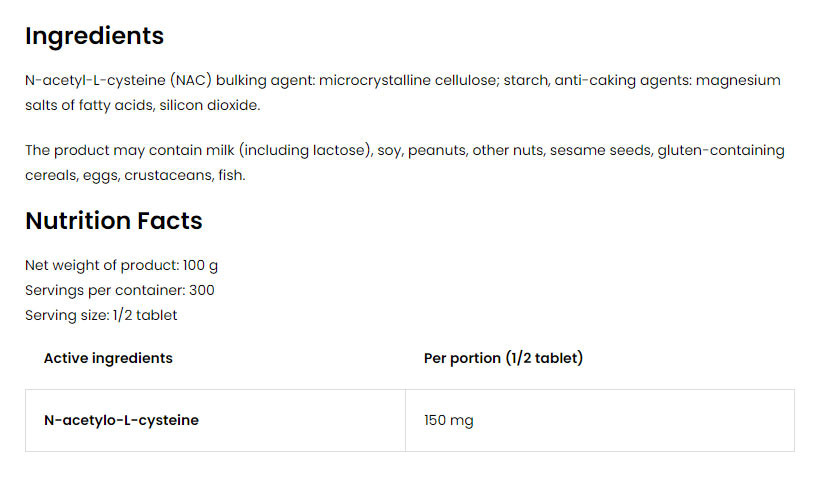
Task: Click 'salts of fatty acids' text
Action: (88, 105)
